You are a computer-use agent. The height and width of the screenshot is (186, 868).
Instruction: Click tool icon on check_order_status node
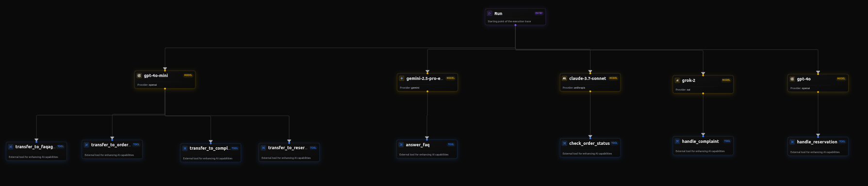(x=564, y=143)
